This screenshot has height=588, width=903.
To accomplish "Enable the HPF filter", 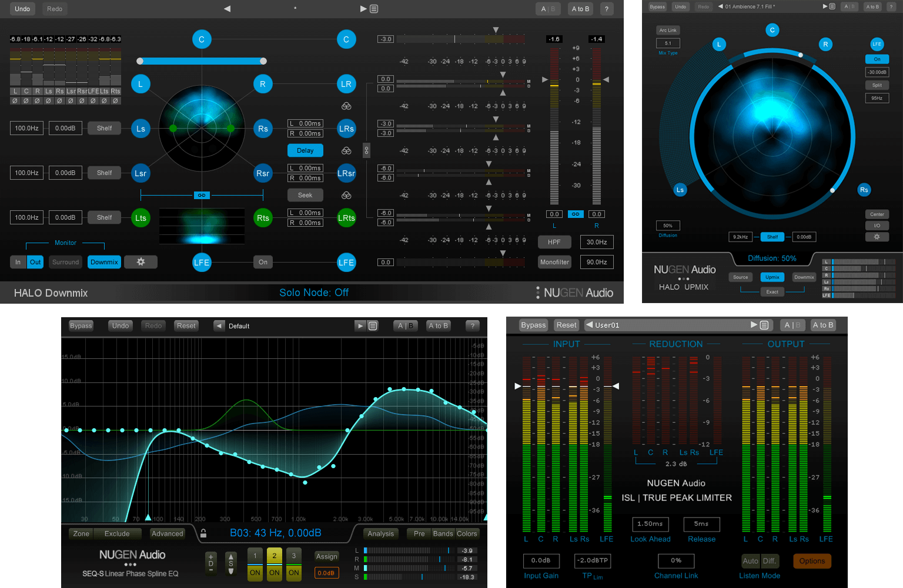I will coord(554,242).
